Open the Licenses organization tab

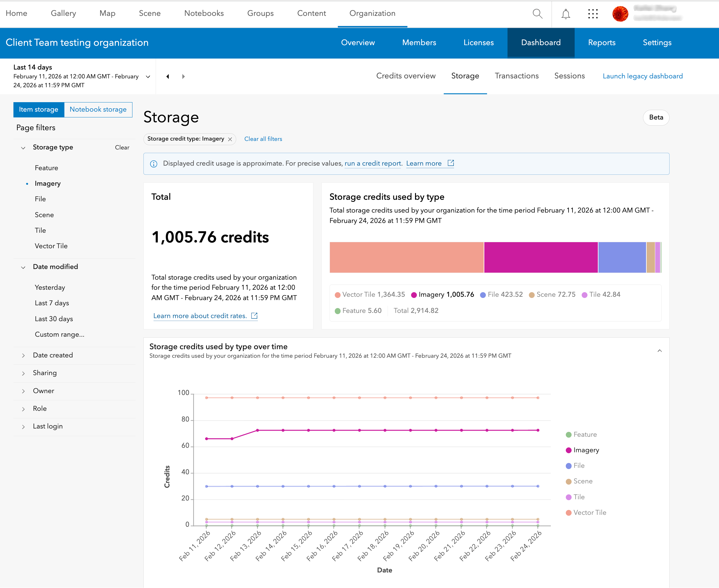pos(478,43)
